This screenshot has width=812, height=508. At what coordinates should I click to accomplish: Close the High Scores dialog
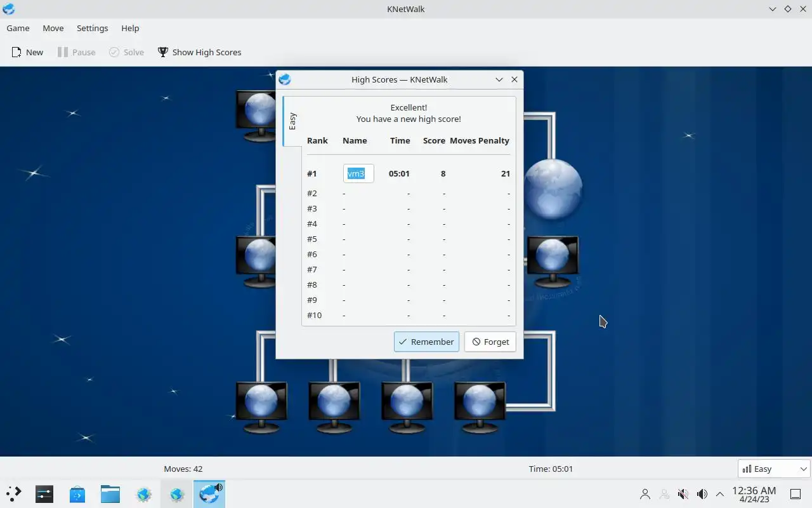pos(514,79)
